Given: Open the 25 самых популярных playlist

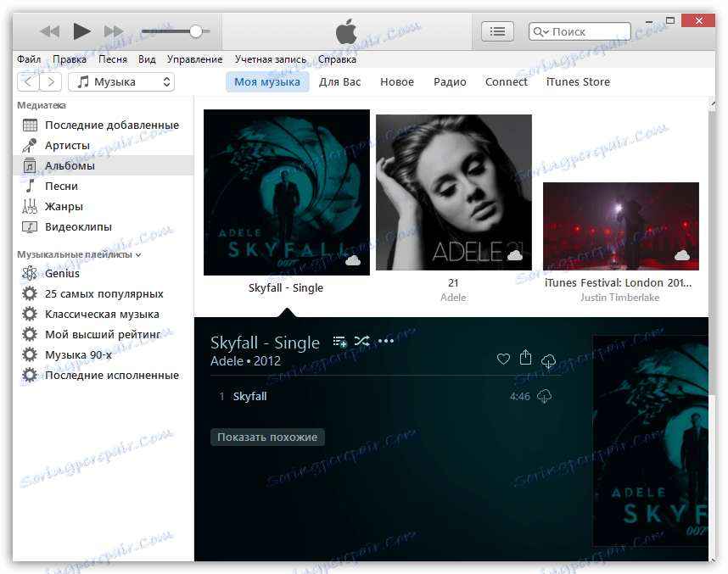Looking at the screenshot, I should point(103,294).
